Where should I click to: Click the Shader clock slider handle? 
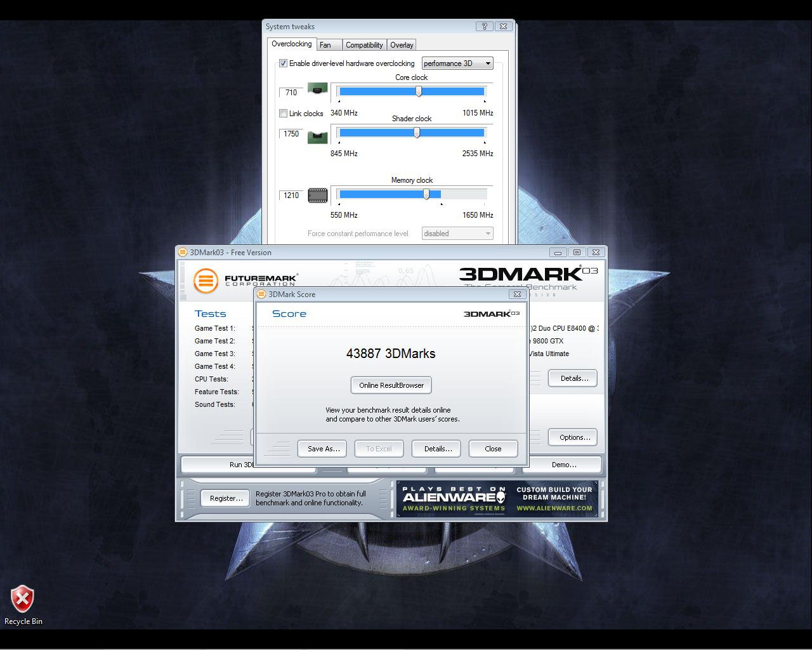(x=417, y=133)
